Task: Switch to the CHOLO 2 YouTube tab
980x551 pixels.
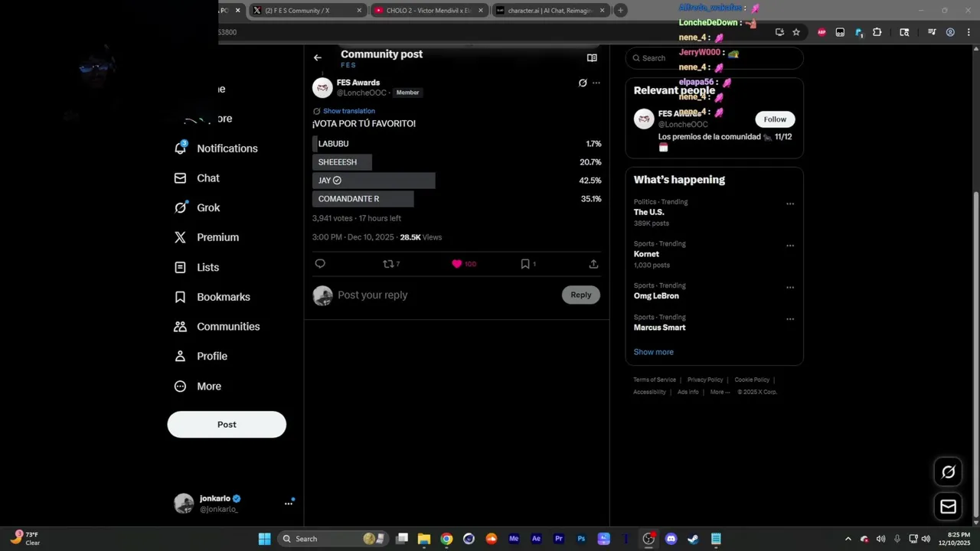Action: click(x=429, y=10)
